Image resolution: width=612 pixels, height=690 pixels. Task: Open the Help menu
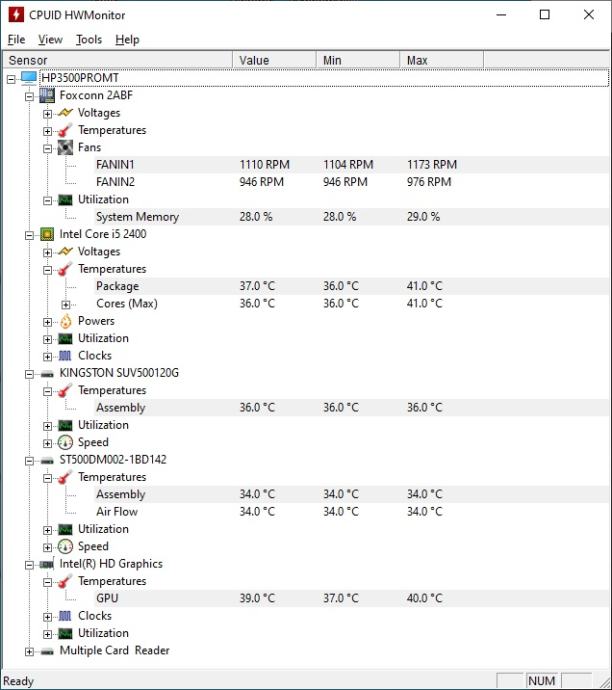point(127,40)
